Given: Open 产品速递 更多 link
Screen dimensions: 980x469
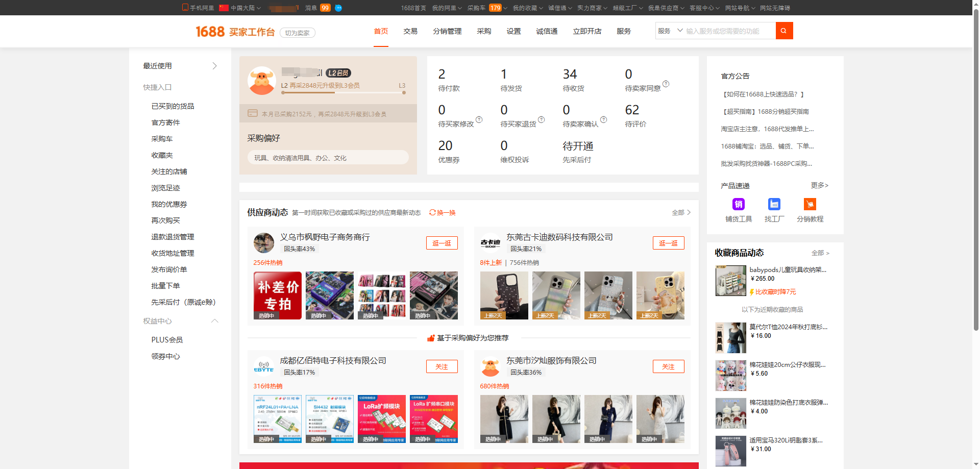Looking at the screenshot, I should click(820, 185).
